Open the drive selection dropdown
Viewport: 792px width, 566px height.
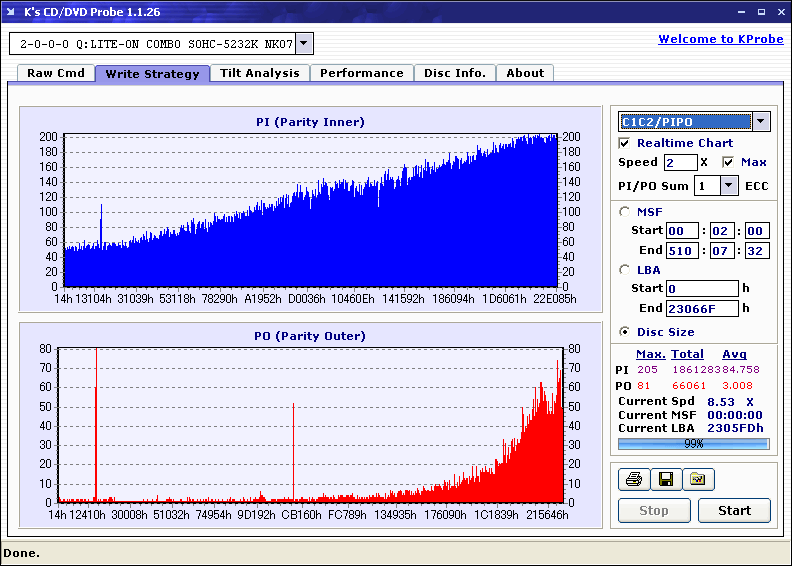[304, 43]
